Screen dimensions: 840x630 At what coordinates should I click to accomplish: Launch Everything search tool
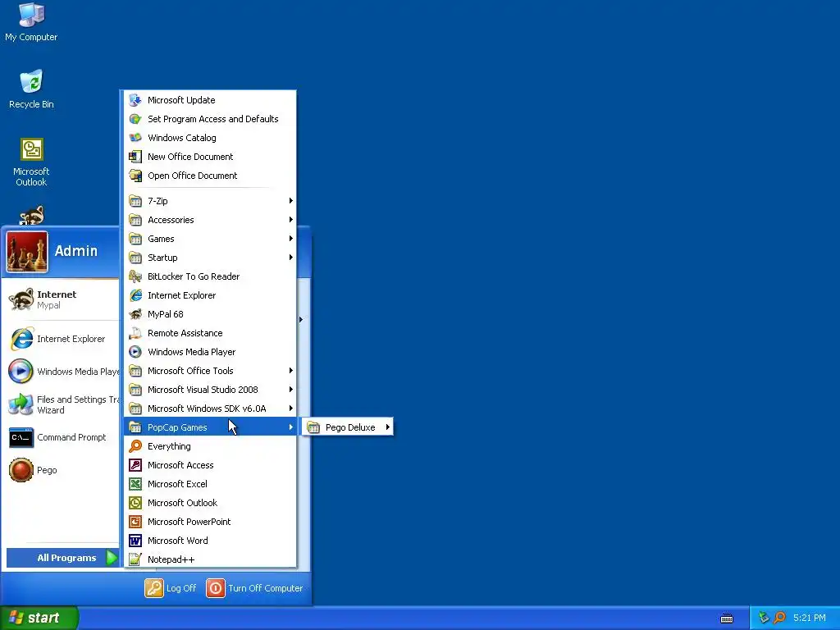pos(209,446)
